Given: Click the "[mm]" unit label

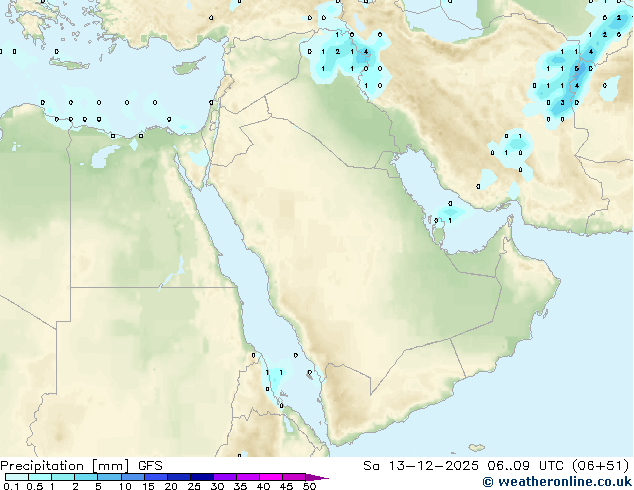Looking at the screenshot, I should click(x=111, y=466).
